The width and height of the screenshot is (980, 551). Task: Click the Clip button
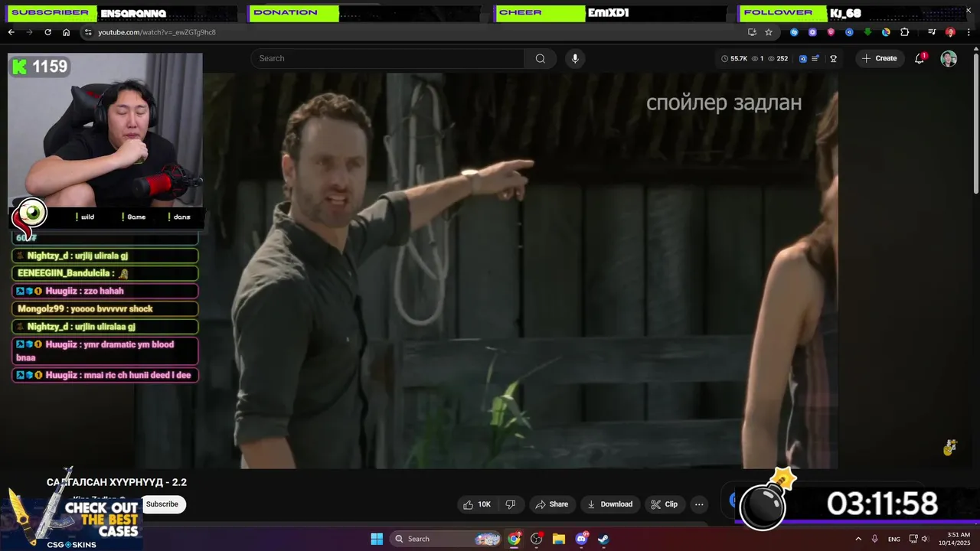664,504
